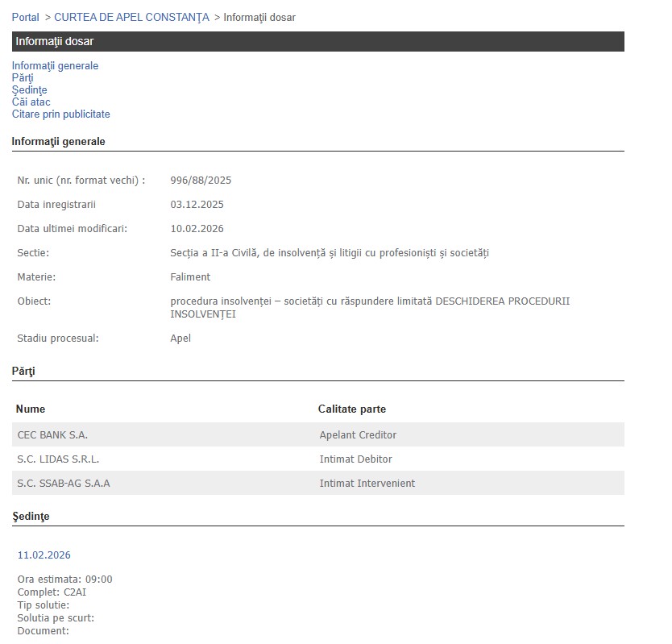672x644 pixels.
Task: Jump to Informații generale via the top link
Action: tap(55, 66)
